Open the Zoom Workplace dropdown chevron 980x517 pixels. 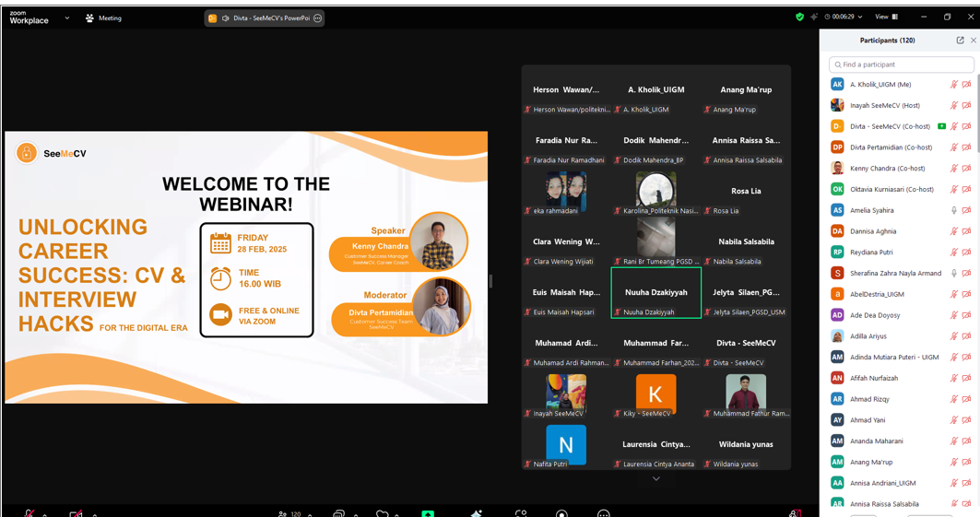[67, 18]
